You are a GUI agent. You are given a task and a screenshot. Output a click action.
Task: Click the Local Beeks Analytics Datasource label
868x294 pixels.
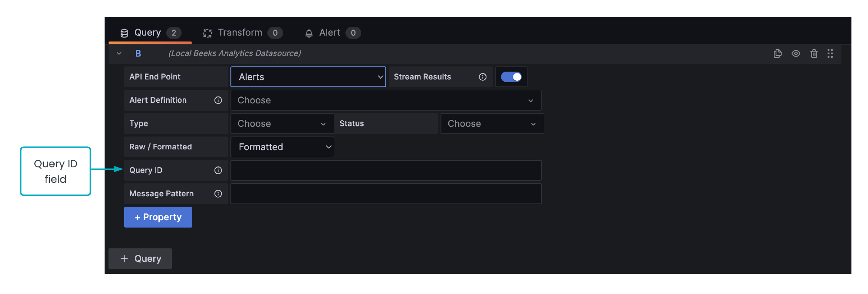pyautogui.click(x=234, y=53)
